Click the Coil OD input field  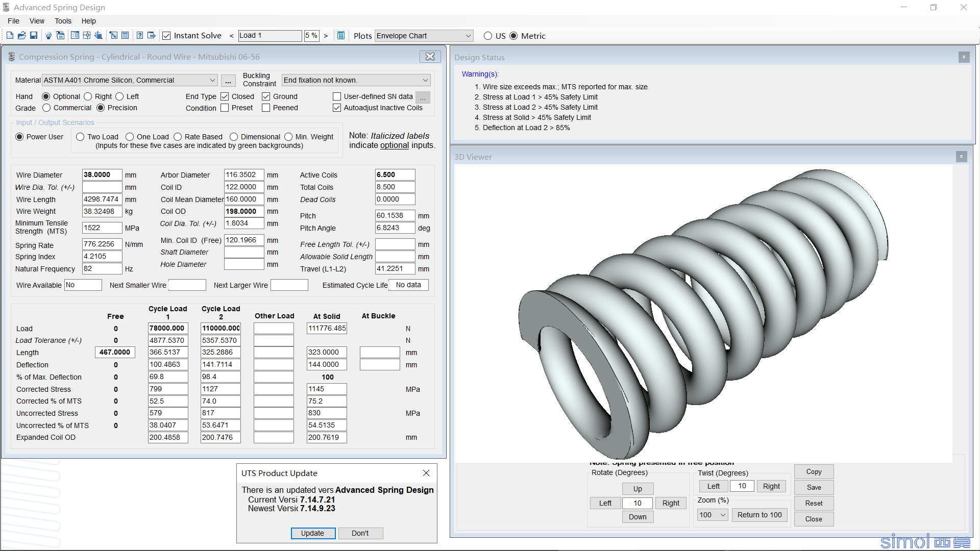coord(244,211)
